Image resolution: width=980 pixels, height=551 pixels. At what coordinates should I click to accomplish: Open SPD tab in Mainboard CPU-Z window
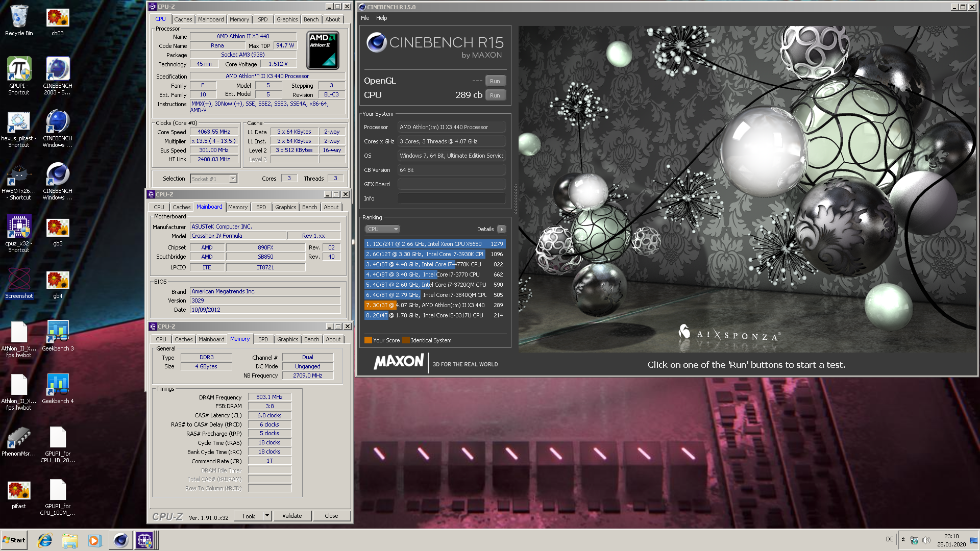[x=261, y=207]
